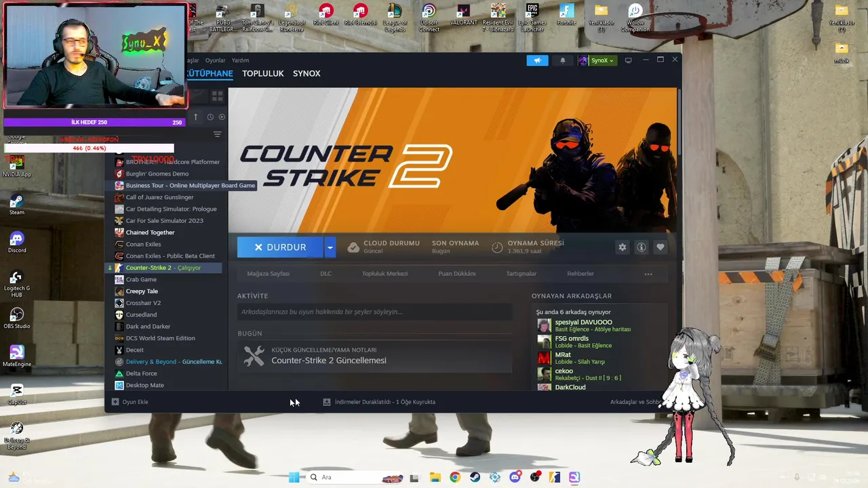Stop the game with the DURDUR button
This screenshot has width=868, height=488.
[x=281, y=247]
